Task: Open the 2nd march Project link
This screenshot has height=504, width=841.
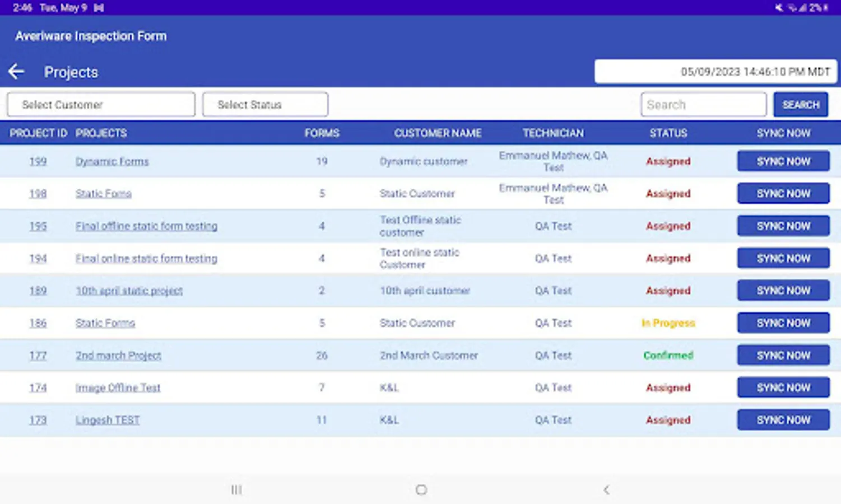Action: tap(118, 356)
